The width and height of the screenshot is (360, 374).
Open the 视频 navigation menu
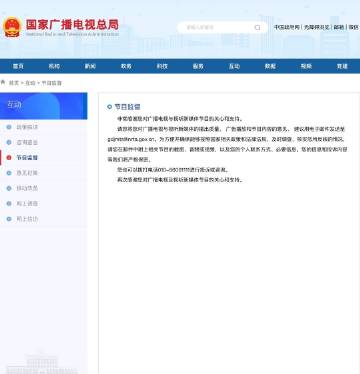tap(306, 66)
